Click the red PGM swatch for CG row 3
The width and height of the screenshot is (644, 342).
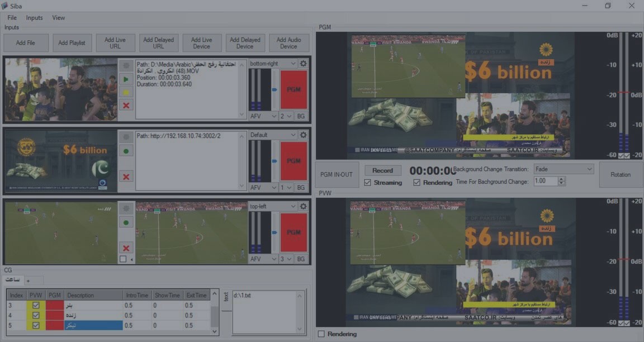point(54,306)
